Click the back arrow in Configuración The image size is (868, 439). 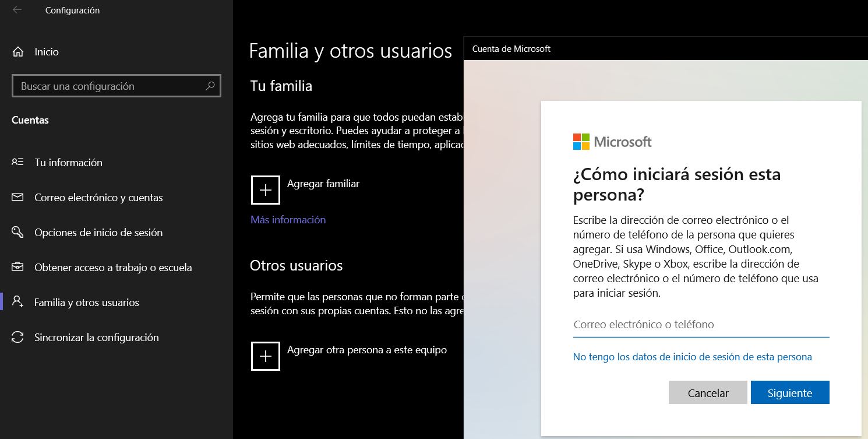click(x=17, y=10)
